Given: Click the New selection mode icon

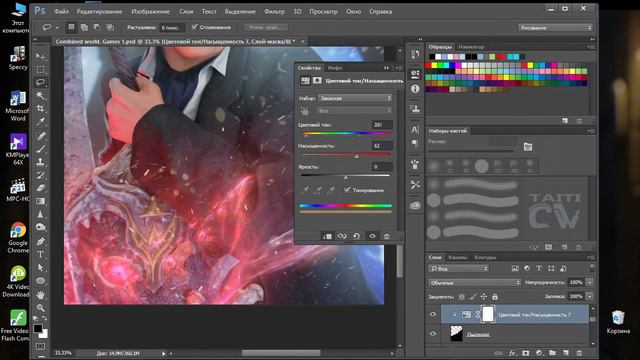Looking at the screenshot, I should [x=71, y=27].
